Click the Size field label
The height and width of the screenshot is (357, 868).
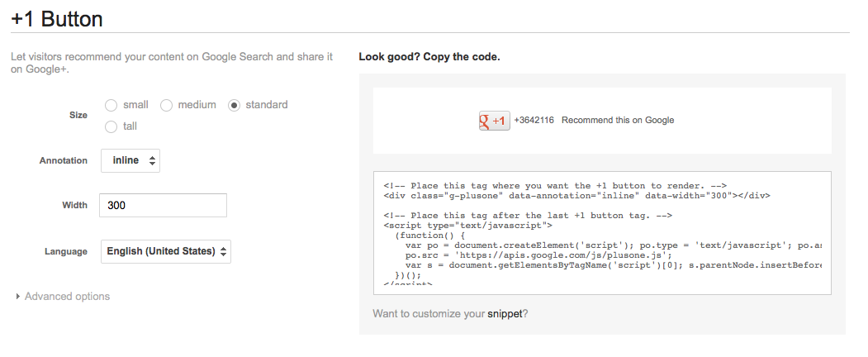tap(78, 116)
